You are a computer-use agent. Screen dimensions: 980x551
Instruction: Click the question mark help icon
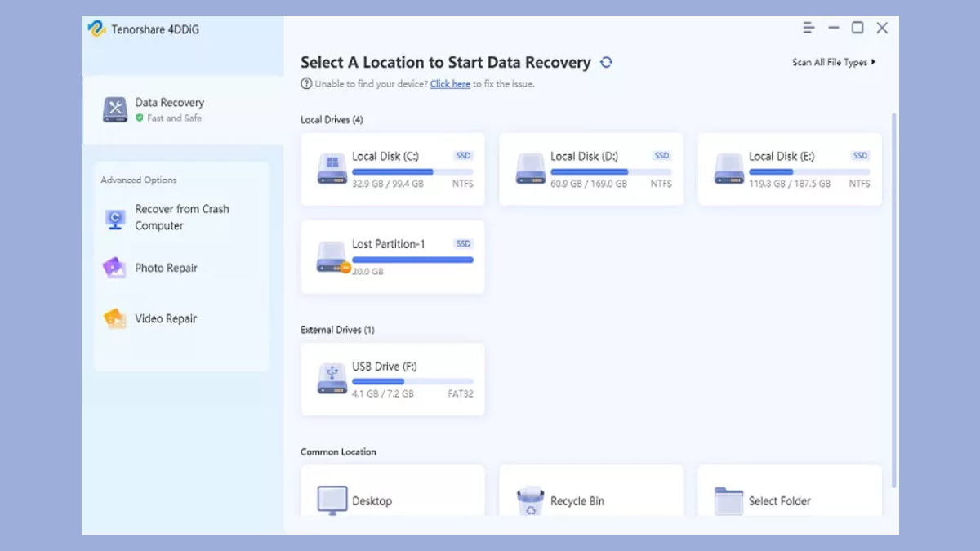coord(306,83)
